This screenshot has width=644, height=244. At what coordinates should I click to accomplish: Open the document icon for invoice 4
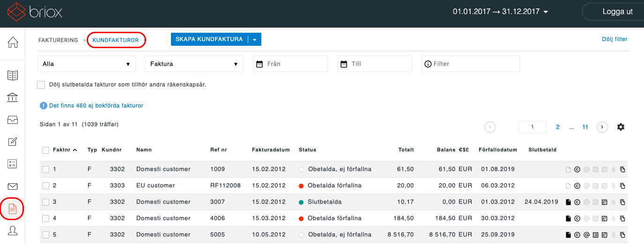(568, 218)
